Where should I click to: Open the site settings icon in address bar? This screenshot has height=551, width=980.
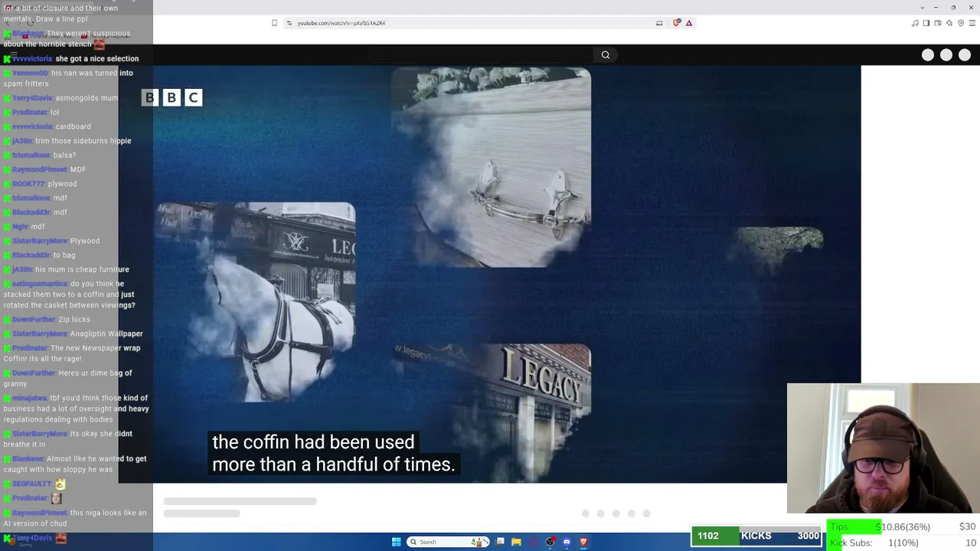click(x=289, y=23)
